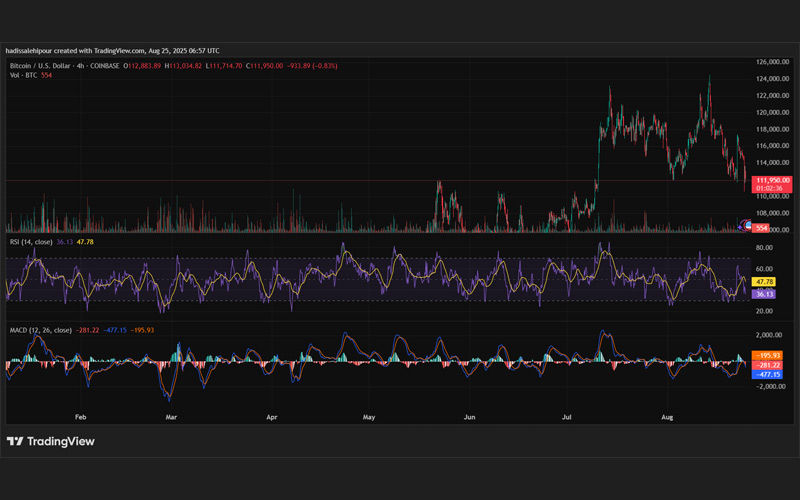This screenshot has height=500, width=800.
Task: Click the close price value C111,950.00
Action: pos(264,66)
